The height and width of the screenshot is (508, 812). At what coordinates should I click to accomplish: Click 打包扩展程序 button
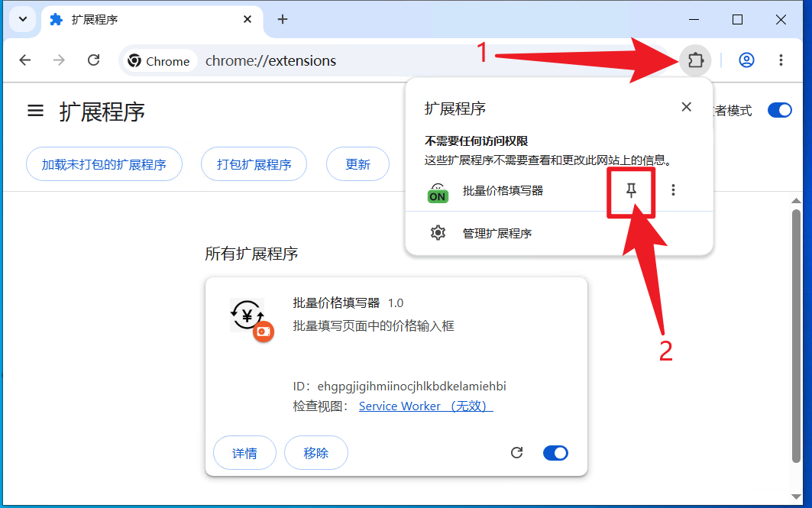point(254,164)
